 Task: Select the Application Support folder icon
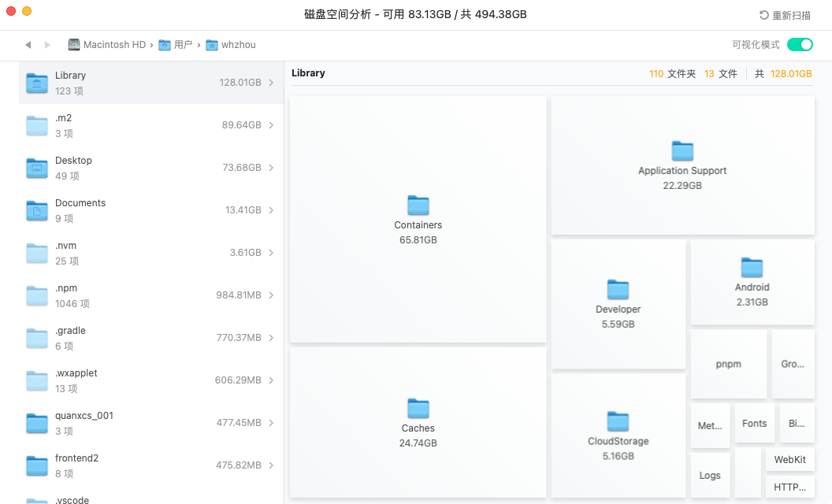[682, 151]
